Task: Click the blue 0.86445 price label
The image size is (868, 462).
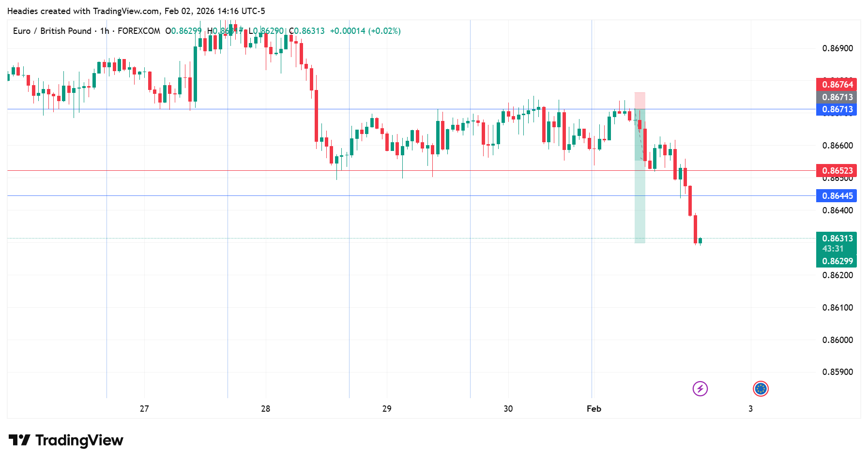Action: [x=836, y=196]
